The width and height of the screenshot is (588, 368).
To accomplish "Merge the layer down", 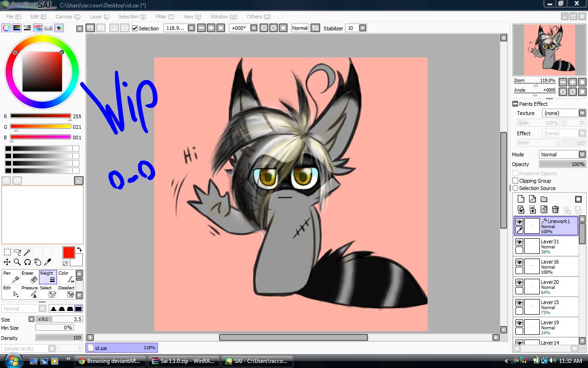I will pos(521,210).
